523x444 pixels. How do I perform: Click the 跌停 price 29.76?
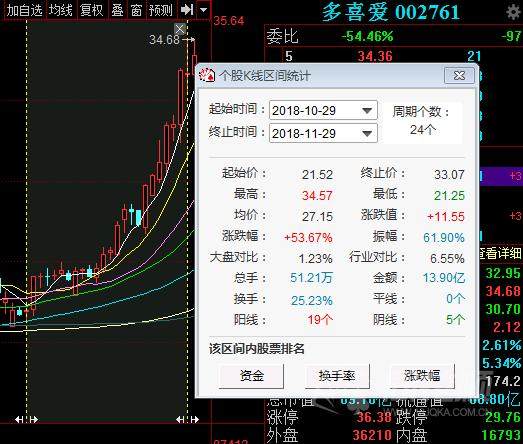coord(503,417)
